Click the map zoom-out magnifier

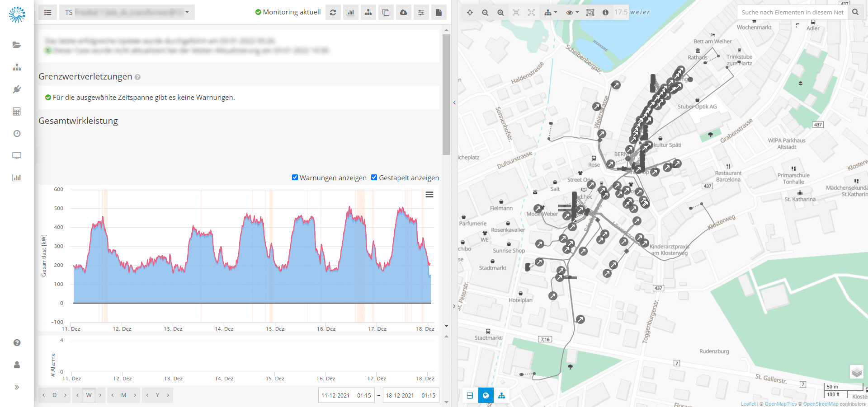(x=485, y=13)
